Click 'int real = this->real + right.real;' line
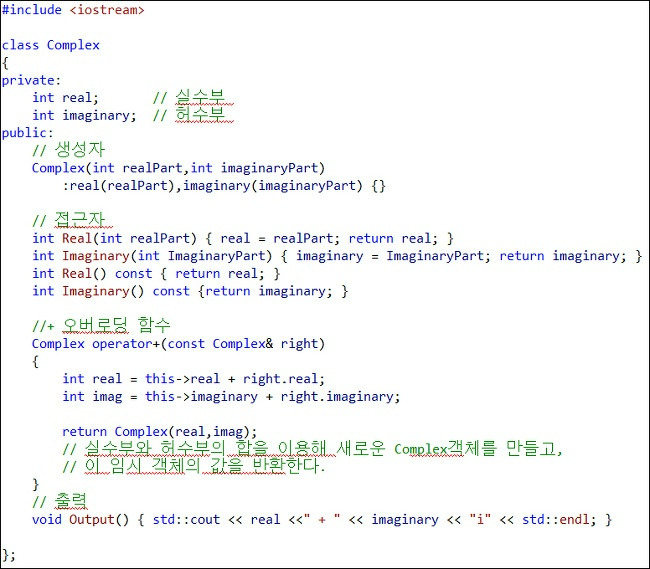 (194, 379)
